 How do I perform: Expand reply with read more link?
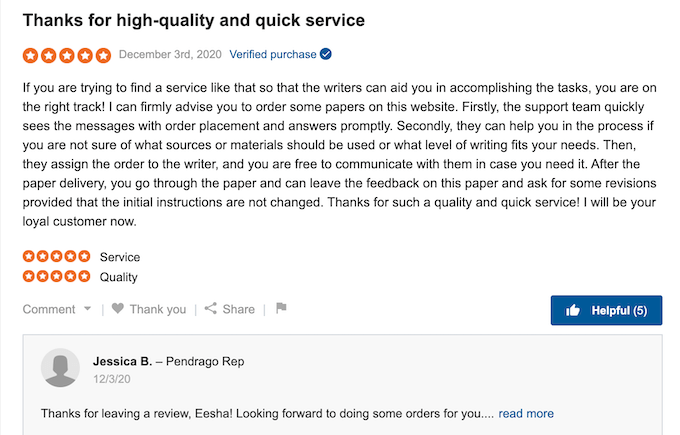(x=526, y=413)
